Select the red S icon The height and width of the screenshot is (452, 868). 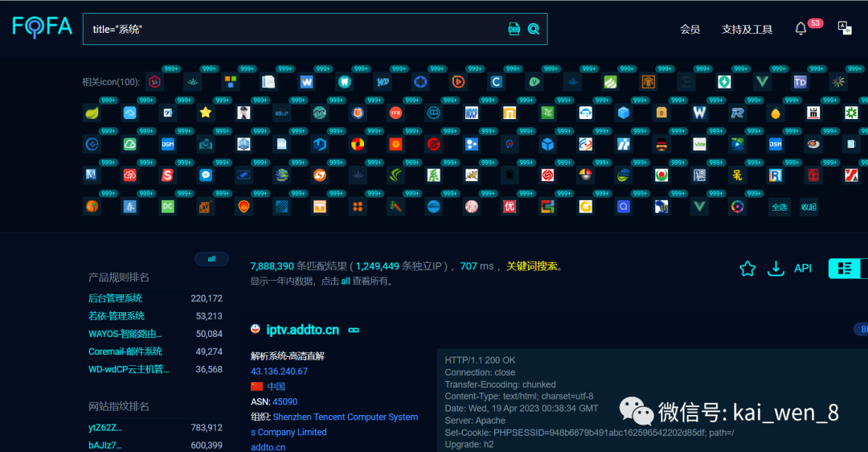click(168, 175)
